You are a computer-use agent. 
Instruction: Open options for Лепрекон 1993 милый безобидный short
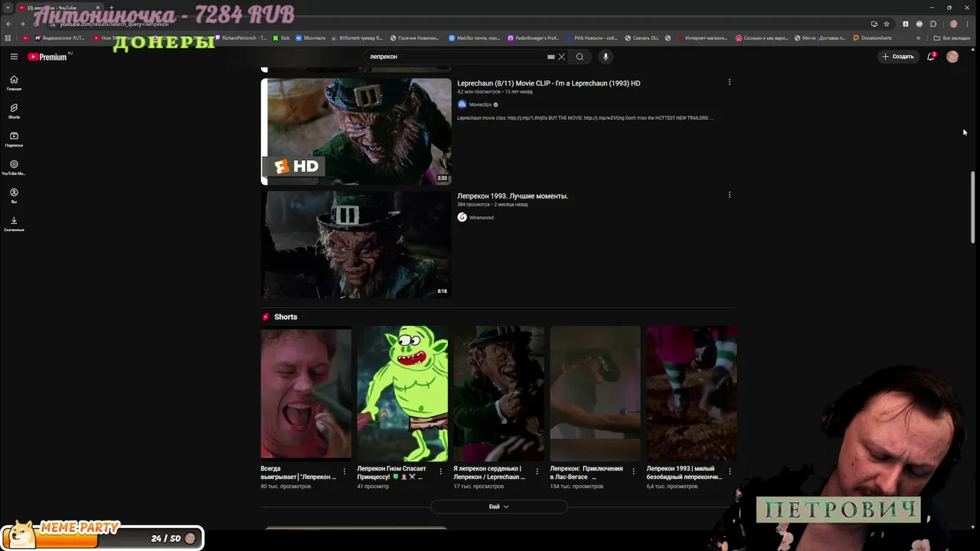tap(730, 471)
